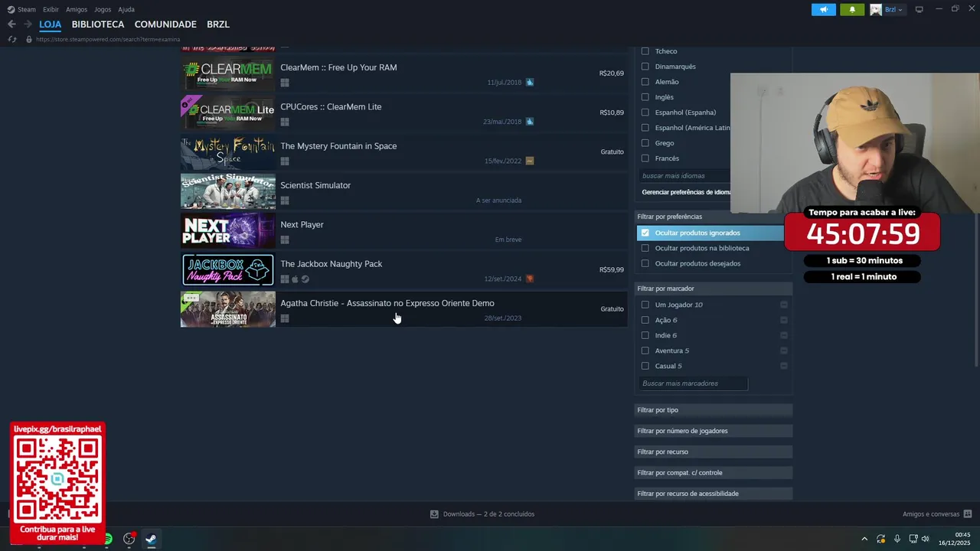Click SteamOS platform icon under Jackbox

305,279
